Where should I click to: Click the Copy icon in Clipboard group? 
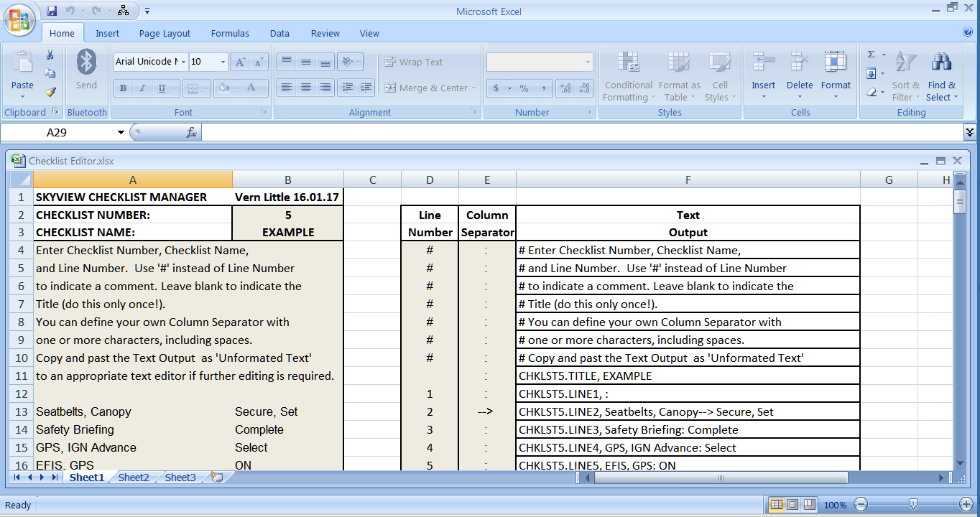tap(50, 73)
